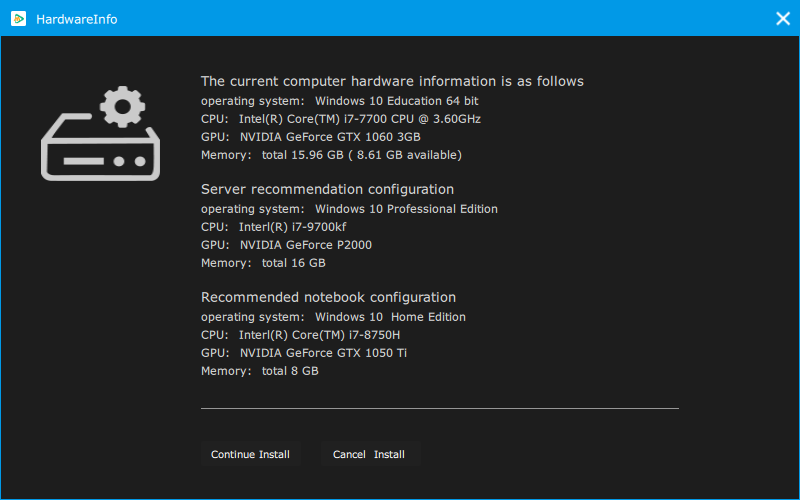Screen dimensions: 800x500
Task: Click the Cancel Install button
Action: click(370, 454)
